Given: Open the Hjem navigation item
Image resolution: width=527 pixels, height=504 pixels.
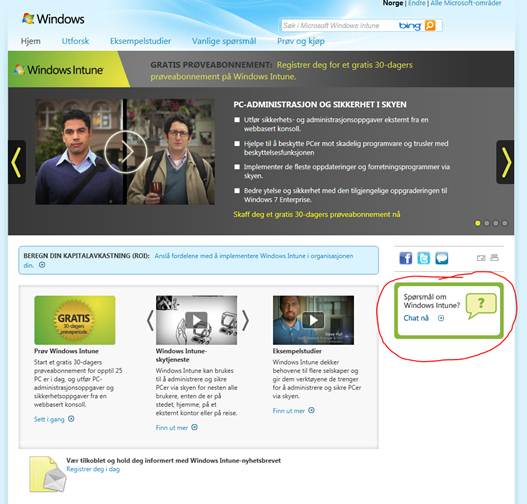Looking at the screenshot, I should click(31, 41).
